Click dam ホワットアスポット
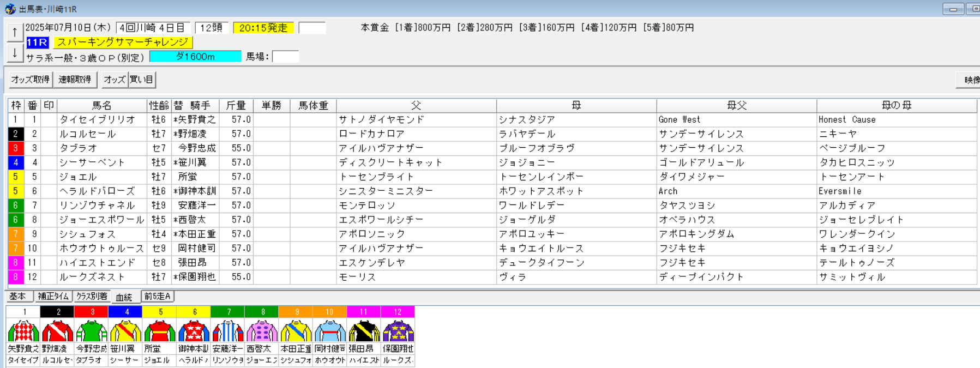980x368 pixels. (541, 191)
